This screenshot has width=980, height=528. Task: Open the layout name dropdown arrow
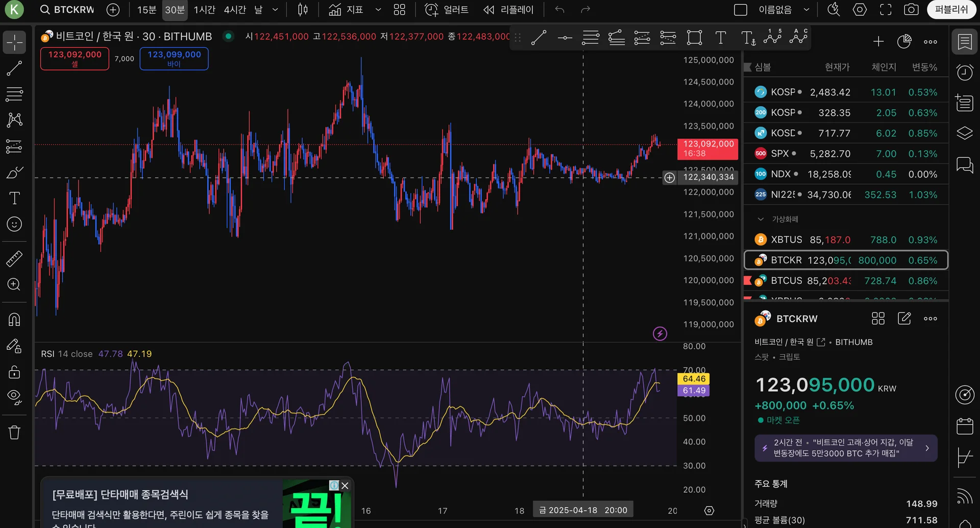[x=806, y=10]
